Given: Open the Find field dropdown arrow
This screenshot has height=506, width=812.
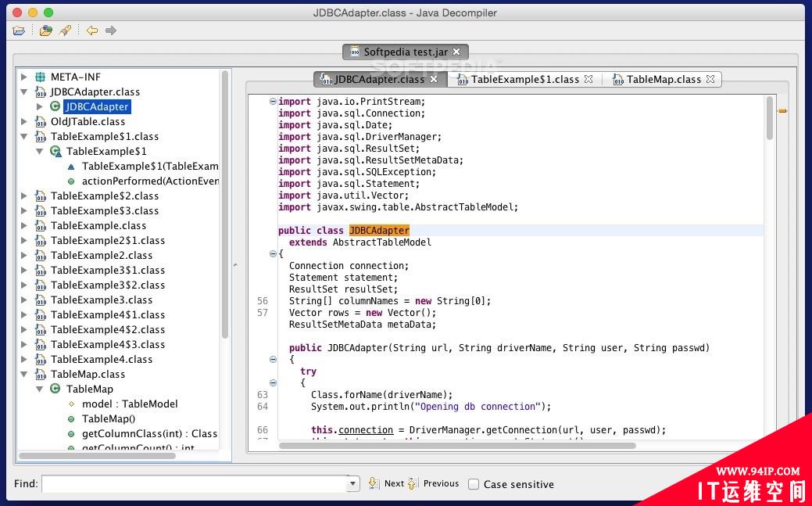Looking at the screenshot, I should (352, 483).
